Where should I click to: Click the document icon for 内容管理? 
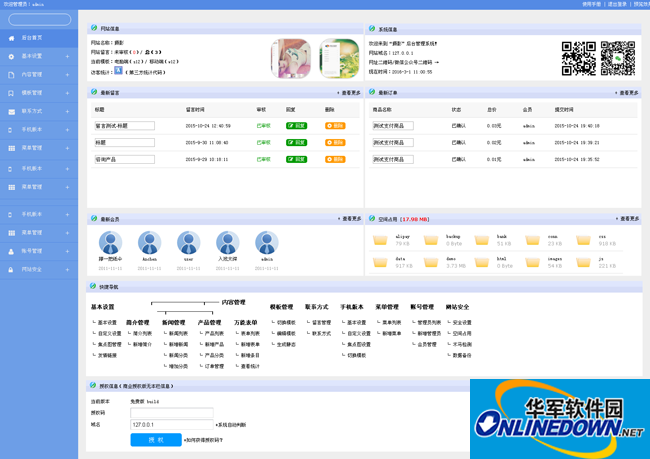(11, 75)
